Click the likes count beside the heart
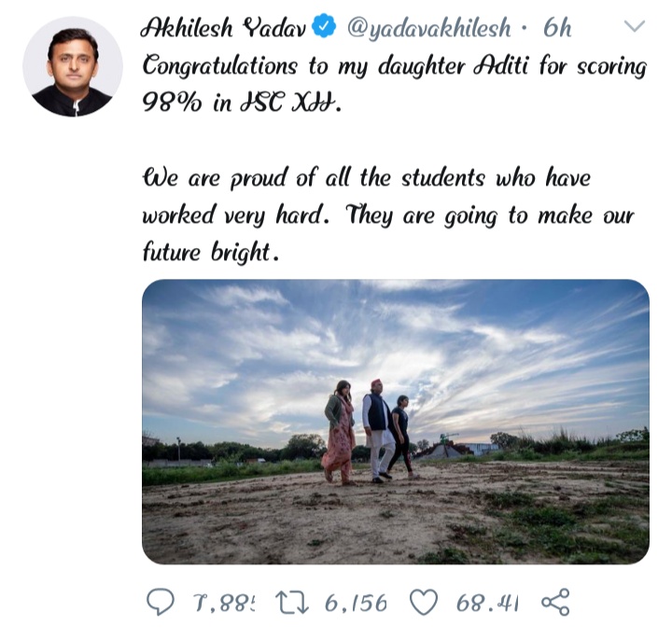Image resolution: width=672 pixels, height=639 pixels. pos(487,604)
